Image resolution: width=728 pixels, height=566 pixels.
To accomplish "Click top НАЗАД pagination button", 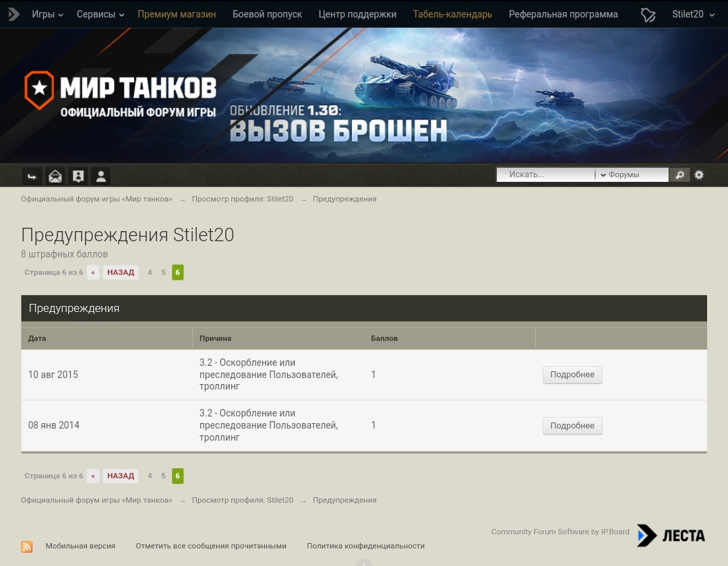I will tap(121, 272).
